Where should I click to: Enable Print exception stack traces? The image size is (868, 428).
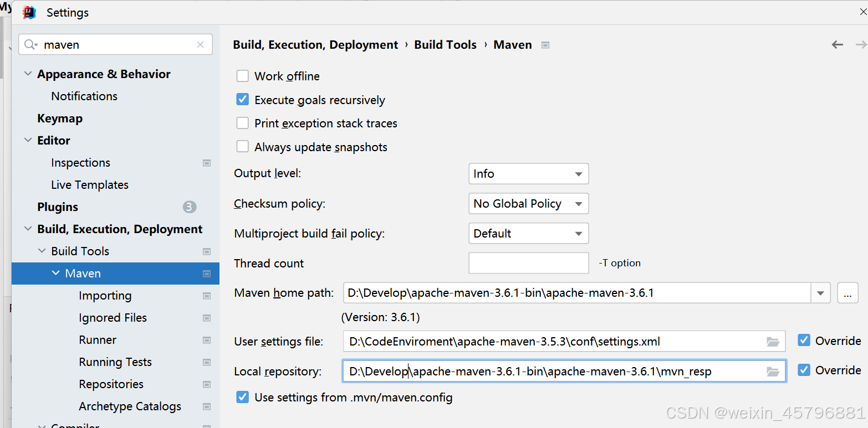point(242,123)
